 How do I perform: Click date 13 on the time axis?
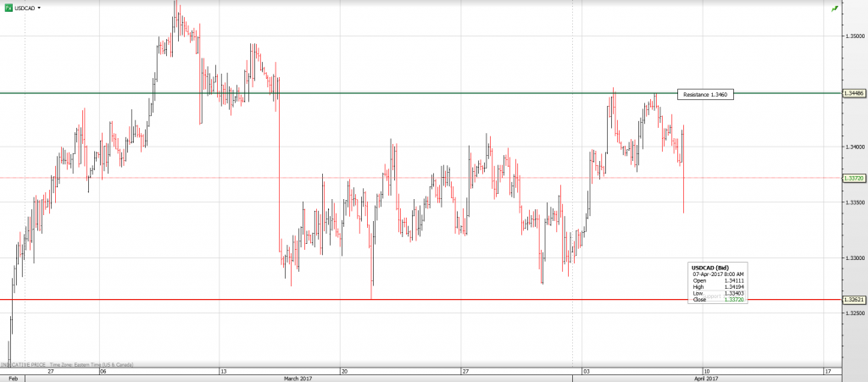tap(223, 371)
